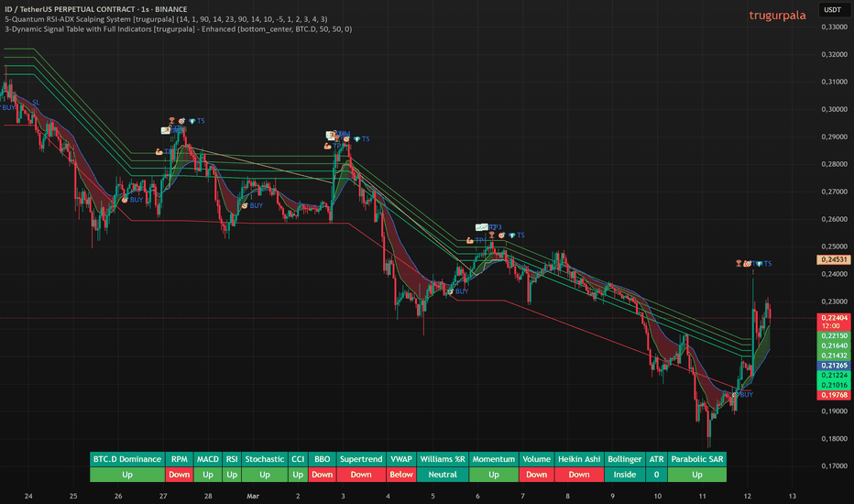Click the TS diamond marker near date 6 peak
Screen dimensions: 854x504
pos(516,236)
